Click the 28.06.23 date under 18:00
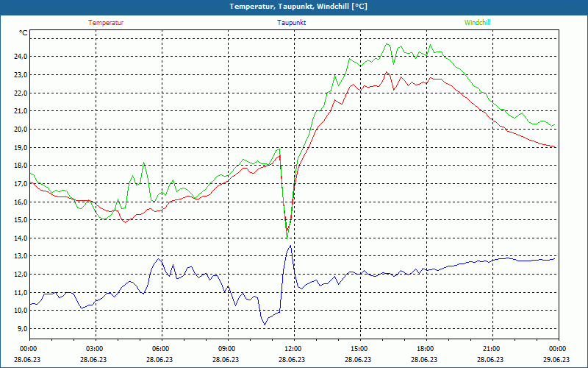 click(425, 359)
